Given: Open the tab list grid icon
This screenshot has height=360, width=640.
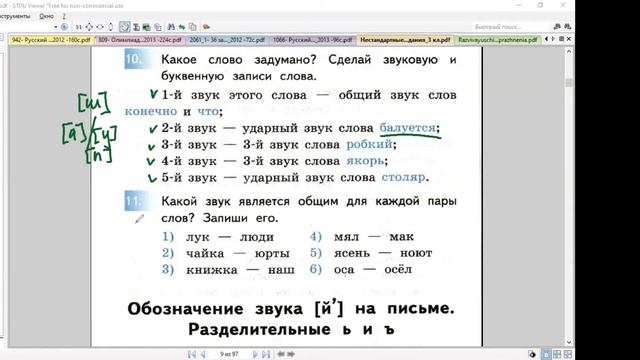Looking at the screenshot, I should point(561,39).
